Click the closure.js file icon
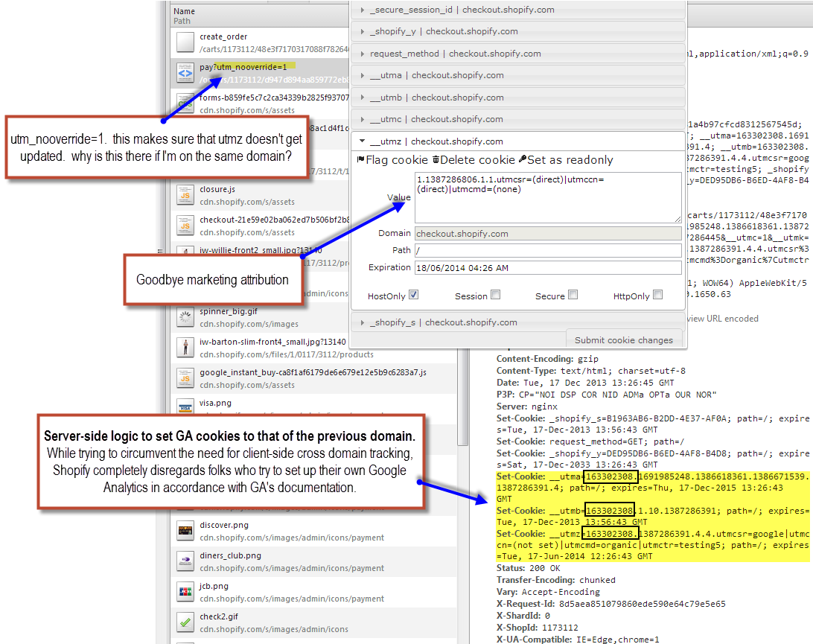 [185, 196]
